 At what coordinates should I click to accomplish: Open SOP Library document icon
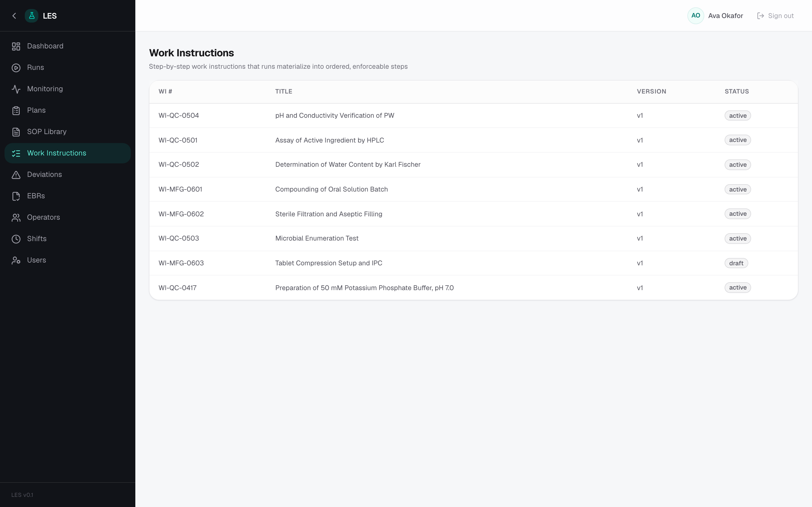click(16, 132)
